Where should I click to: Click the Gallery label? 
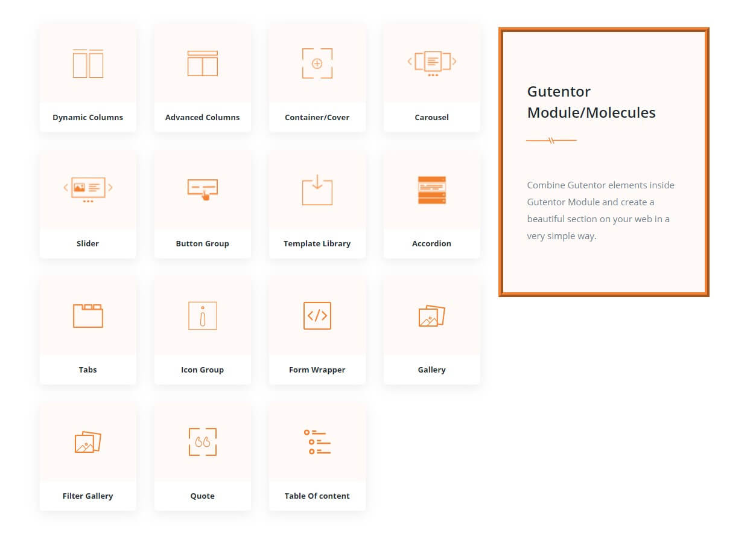click(432, 370)
